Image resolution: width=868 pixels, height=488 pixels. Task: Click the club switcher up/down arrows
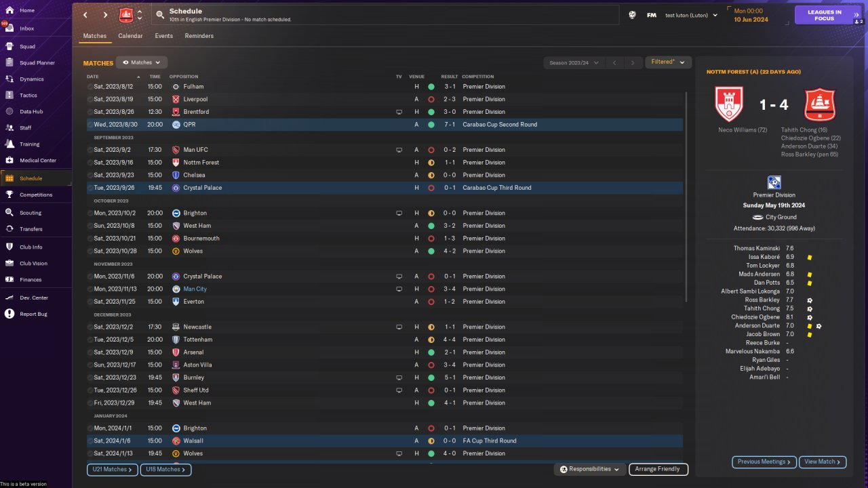140,15
